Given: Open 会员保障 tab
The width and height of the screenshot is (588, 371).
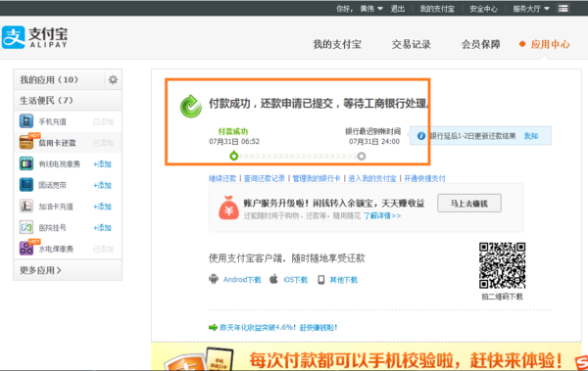Looking at the screenshot, I should (481, 44).
